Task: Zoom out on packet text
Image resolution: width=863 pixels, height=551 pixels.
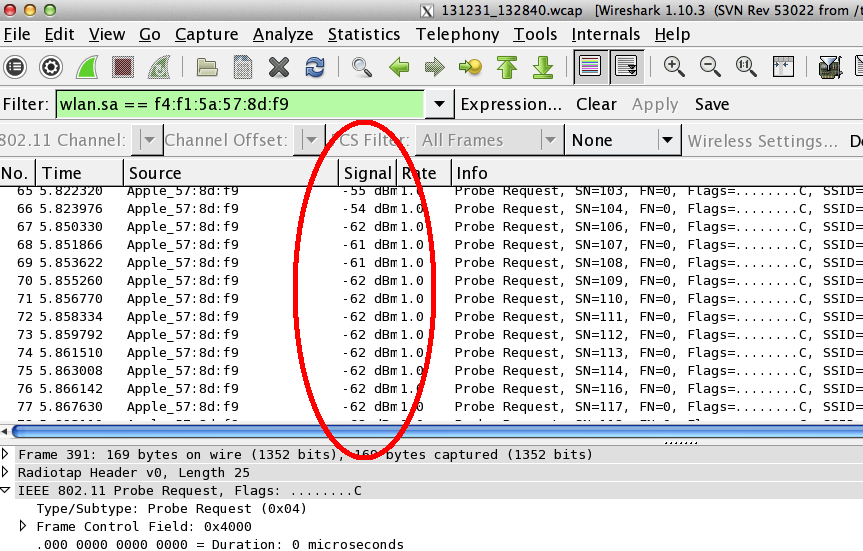Action: [710, 67]
